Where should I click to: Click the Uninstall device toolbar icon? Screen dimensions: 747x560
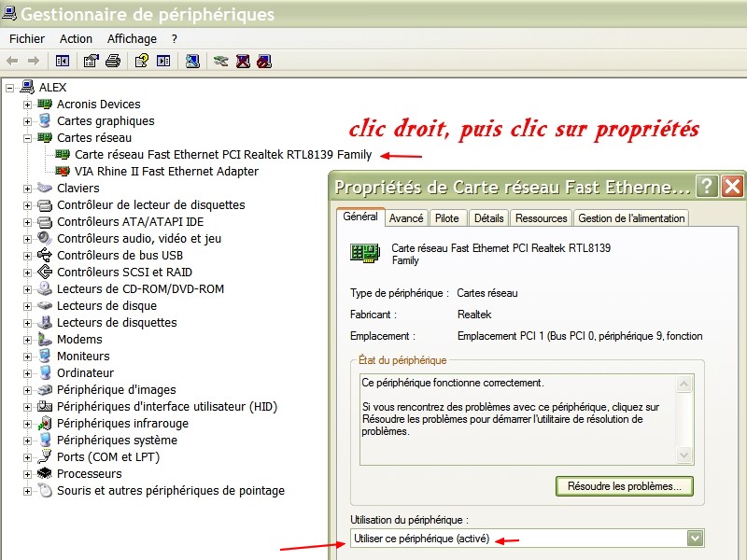click(243, 62)
